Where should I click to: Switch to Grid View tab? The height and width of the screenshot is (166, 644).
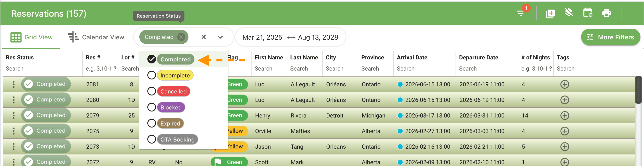coord(32,37)
